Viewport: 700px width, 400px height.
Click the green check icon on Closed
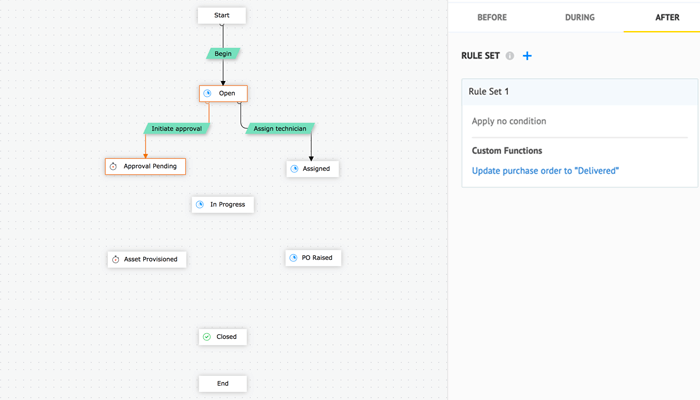tap(207, 337)
